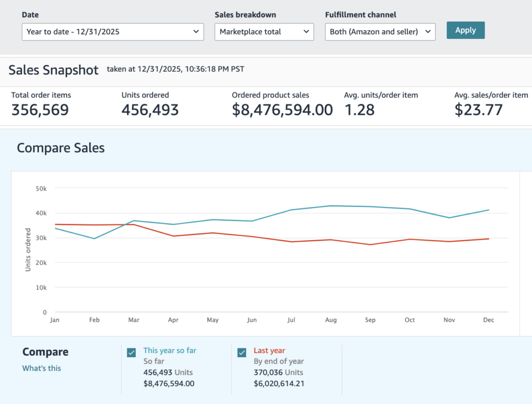The image size is (532, 404).
Task: Open the Date range dropdown
Action: click(x=113, y=32)
